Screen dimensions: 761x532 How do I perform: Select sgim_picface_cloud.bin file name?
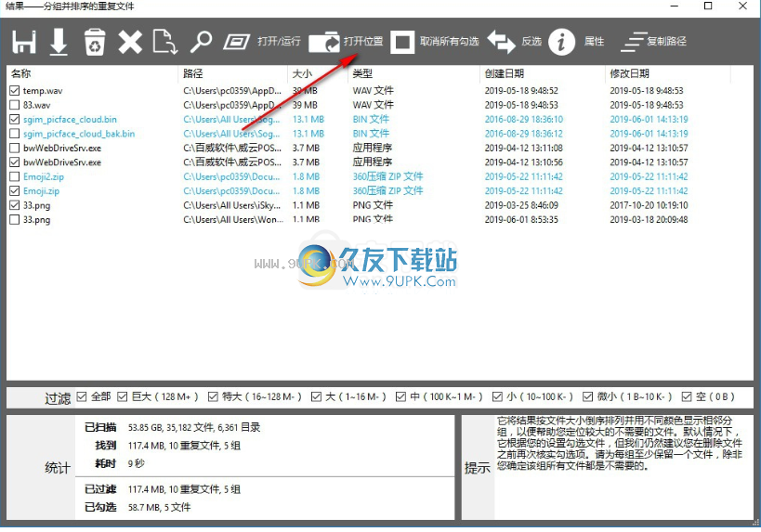[x=70, y=119]
